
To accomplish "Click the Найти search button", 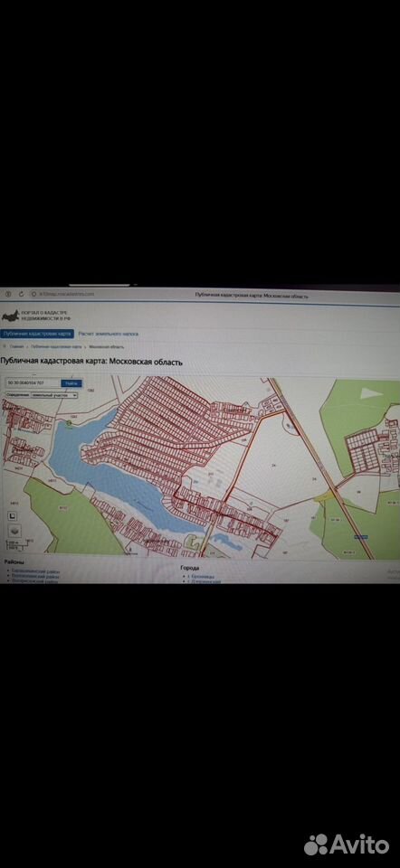I will 71,383.
